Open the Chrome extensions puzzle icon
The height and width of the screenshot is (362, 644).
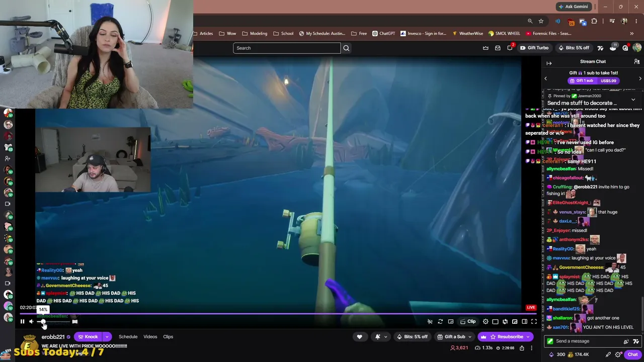[594, 21]
